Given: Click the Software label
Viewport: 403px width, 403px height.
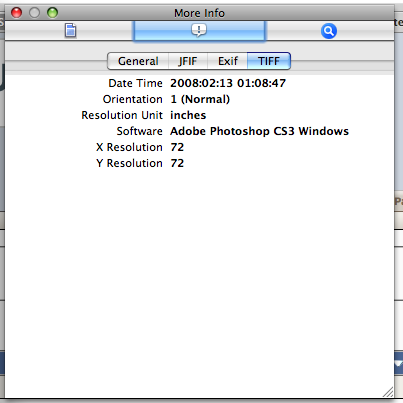Looking at the screenshot, I should pos(139,131).
